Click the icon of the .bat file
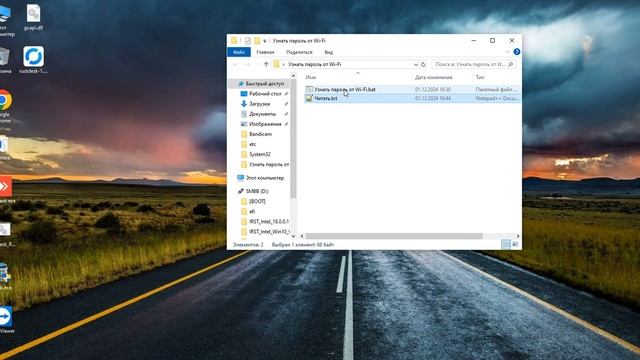640x360 pixels. (x=309, y=89)
